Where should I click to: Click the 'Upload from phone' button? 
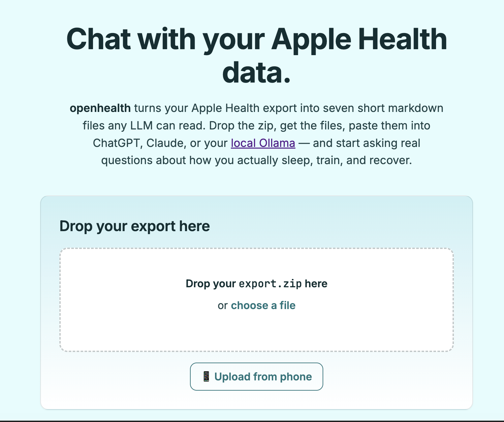click(x=256, y=376)
